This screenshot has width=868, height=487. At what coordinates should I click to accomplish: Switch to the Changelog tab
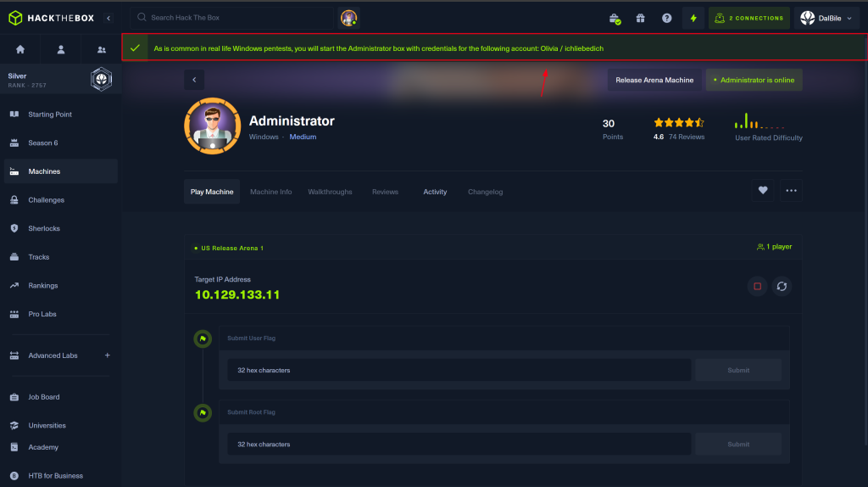pos(486,192)
